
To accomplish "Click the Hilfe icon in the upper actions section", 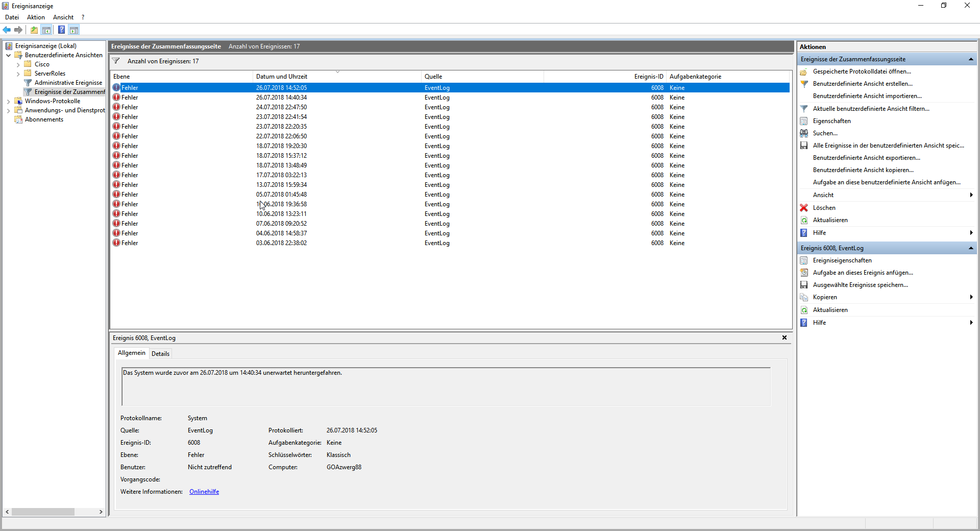I will click(804, 233).
